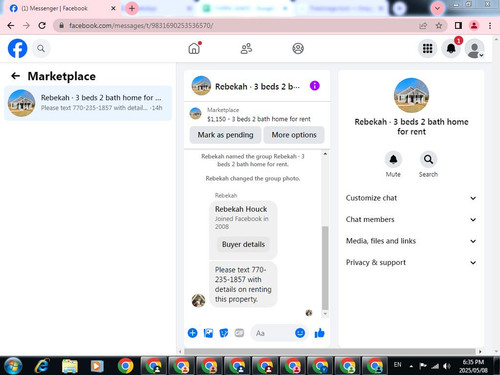Open the Facebook logo home link

tap(17, 48)
